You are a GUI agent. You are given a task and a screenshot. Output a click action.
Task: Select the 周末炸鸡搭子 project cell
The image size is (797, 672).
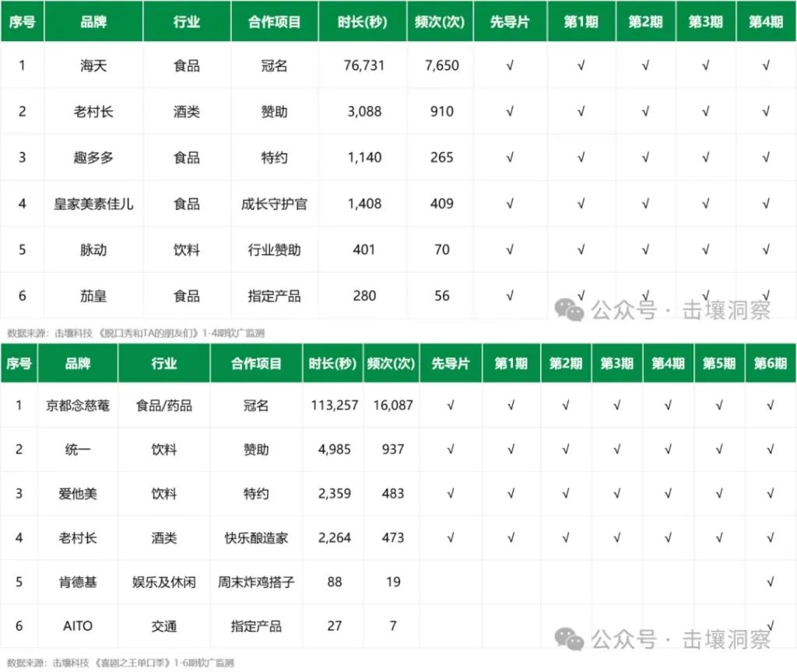(256, 581)
